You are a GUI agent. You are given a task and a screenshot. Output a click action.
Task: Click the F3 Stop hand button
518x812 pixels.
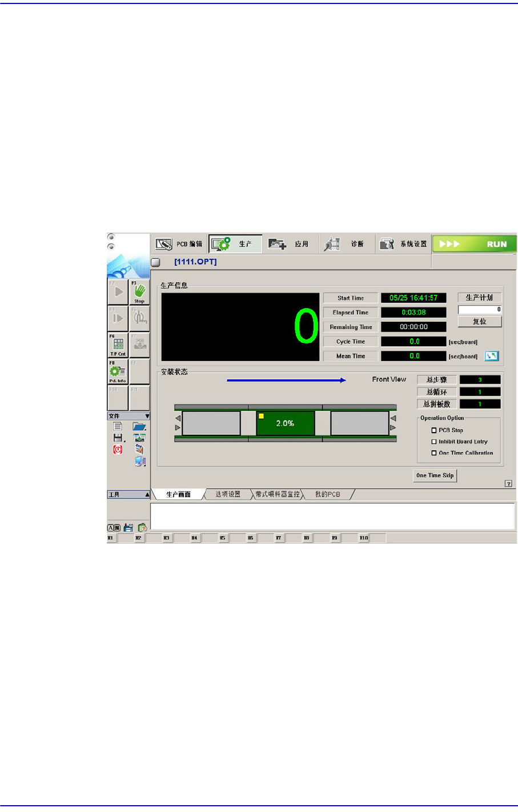click(140, 292)
